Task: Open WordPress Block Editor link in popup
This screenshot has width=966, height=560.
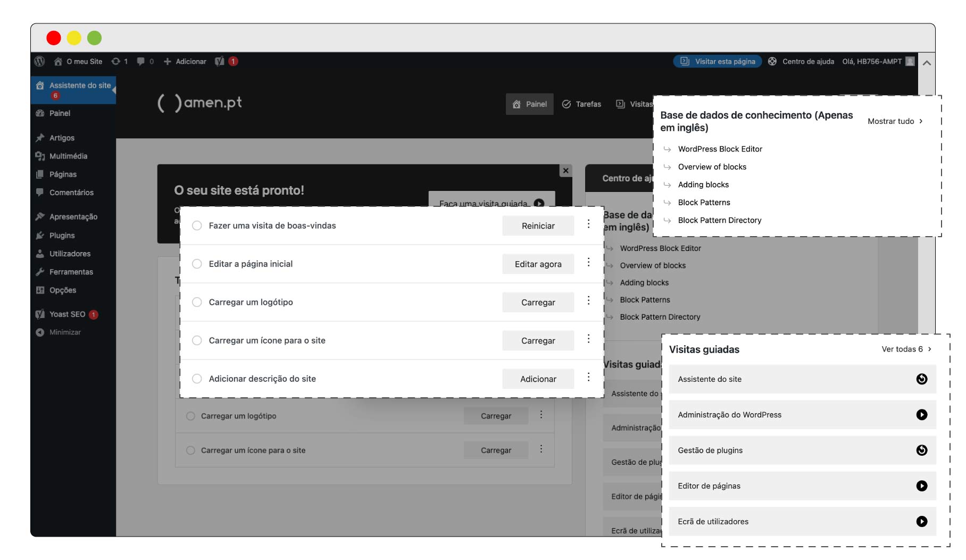Action: click(x=720, y=149)
